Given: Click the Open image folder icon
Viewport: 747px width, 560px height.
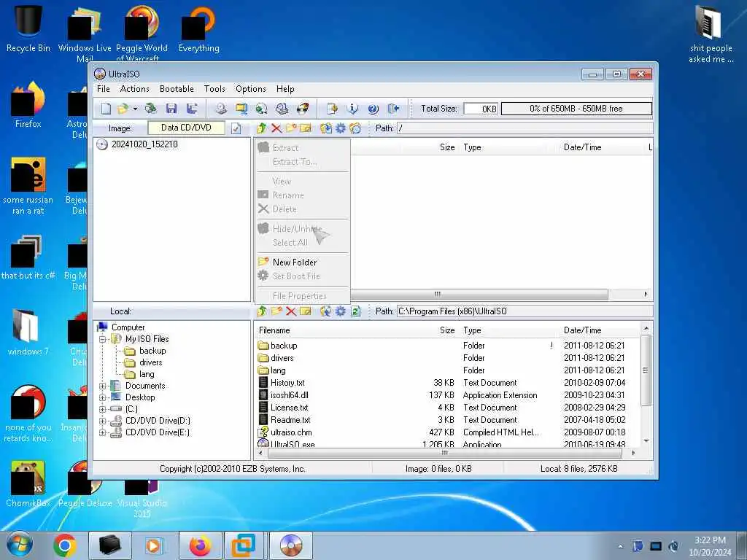Looking at the screenshot, I should (123, 109).
